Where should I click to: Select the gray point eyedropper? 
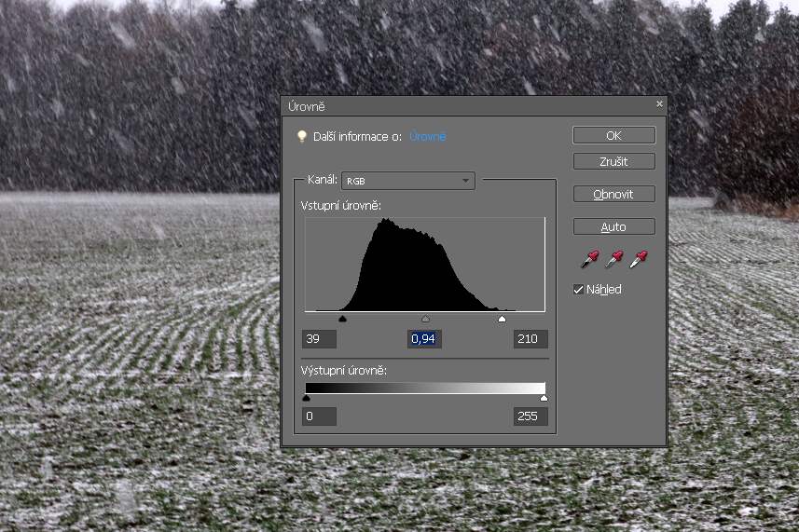(614, 259)
